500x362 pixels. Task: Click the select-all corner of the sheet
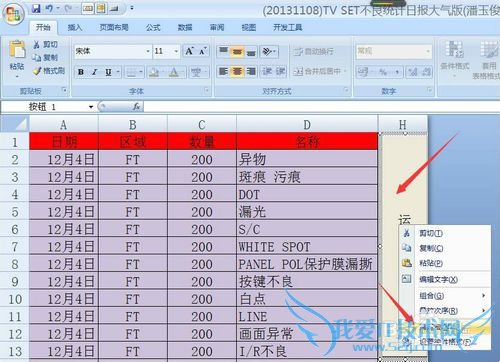click(x=15, y=124)
